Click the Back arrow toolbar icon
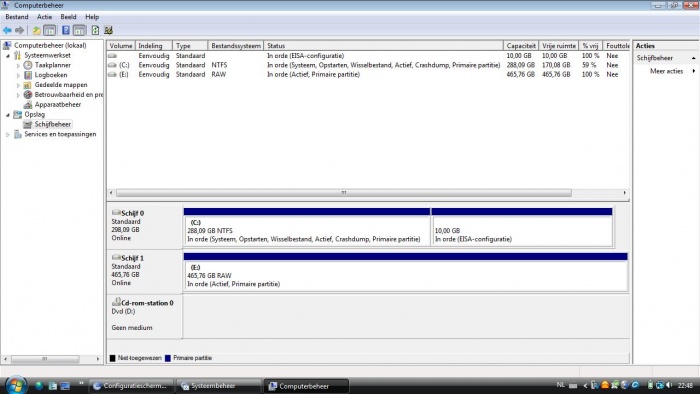The width and height of the screenshot is (700, 394). (7, 30)
